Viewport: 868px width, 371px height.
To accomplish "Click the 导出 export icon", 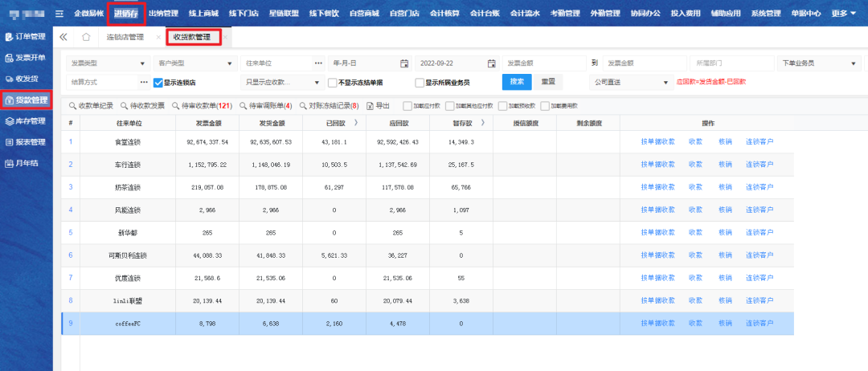I will pos(370,106).
